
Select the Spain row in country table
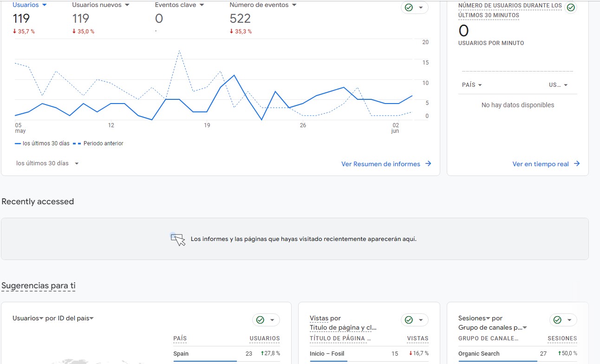(227, 354)
